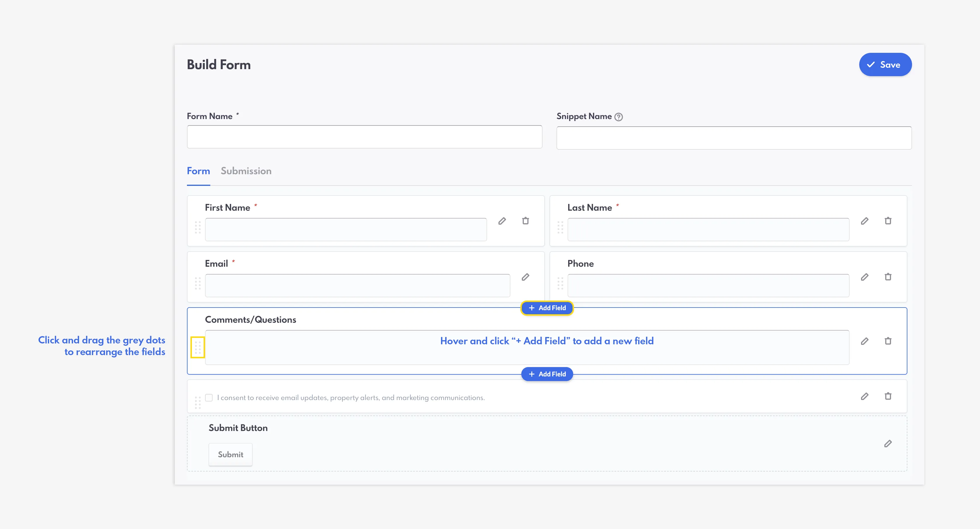Click the Phone field drag handle dots

click(560, 283)
